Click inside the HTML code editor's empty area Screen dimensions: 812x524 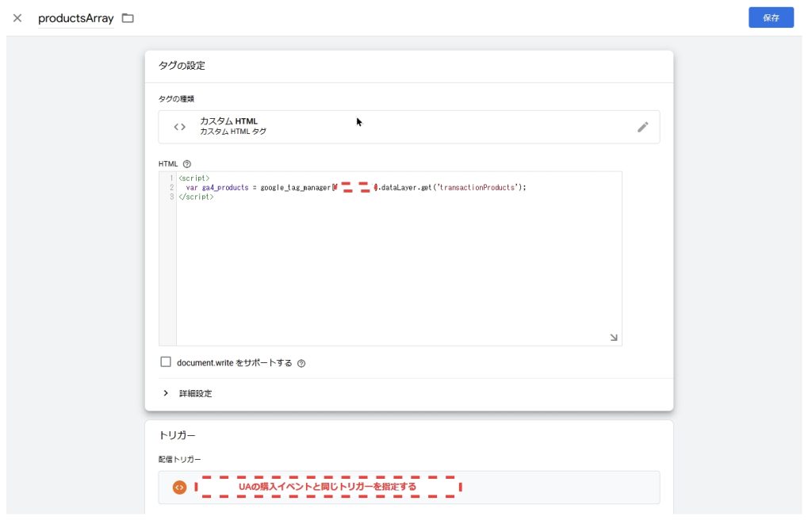tap(396, 270)
